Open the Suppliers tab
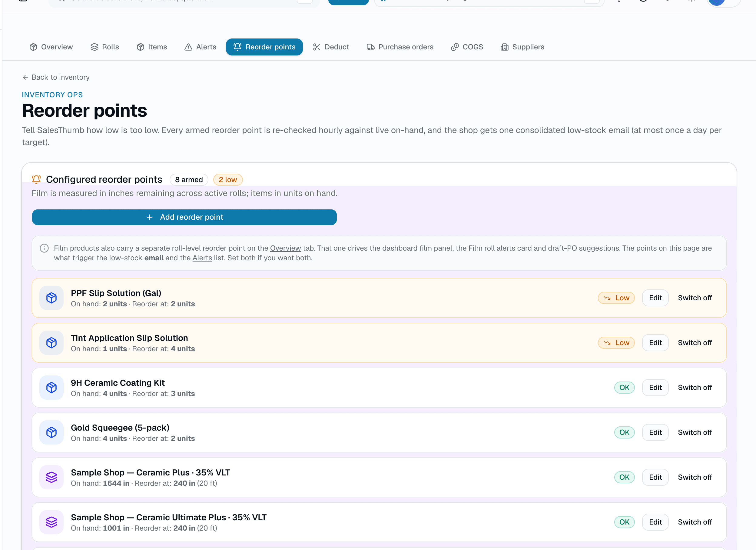Image resolution: width=756 pixels, height=550 pixels. pos(522,47)
